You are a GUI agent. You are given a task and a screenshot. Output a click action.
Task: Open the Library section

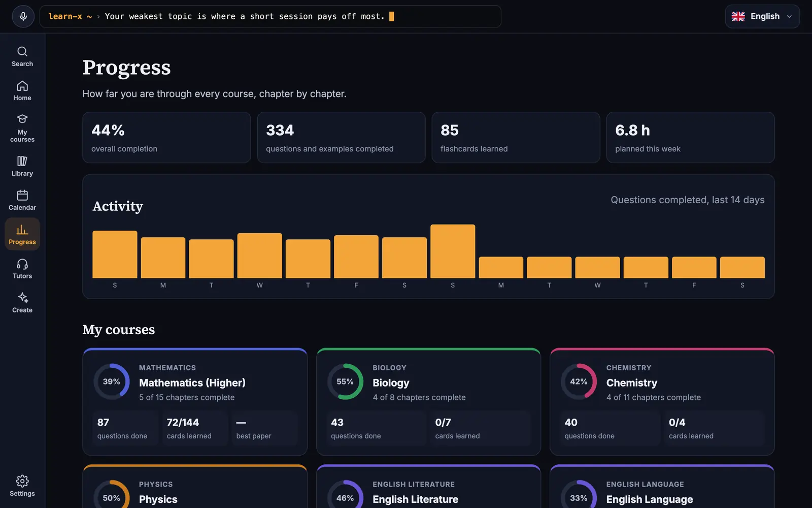pyautogui.click(x=22, y=166)
